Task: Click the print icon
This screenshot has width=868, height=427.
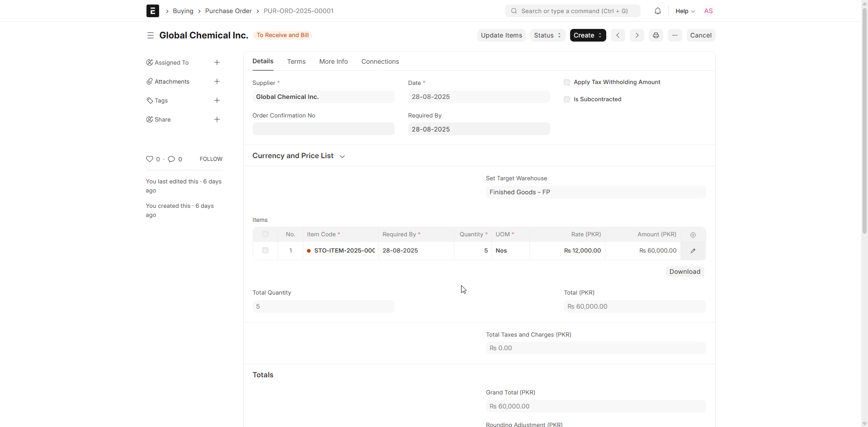Action: [x=656, y=35]
